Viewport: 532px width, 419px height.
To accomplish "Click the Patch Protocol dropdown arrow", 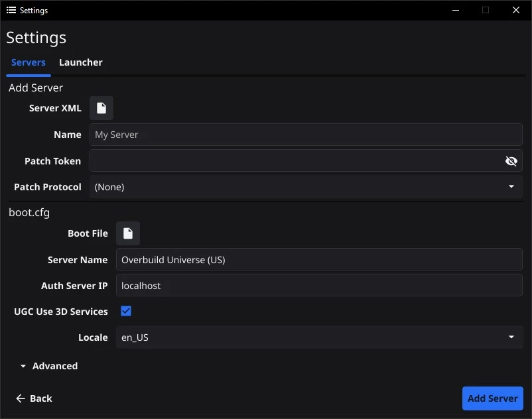I will point(511,186).
